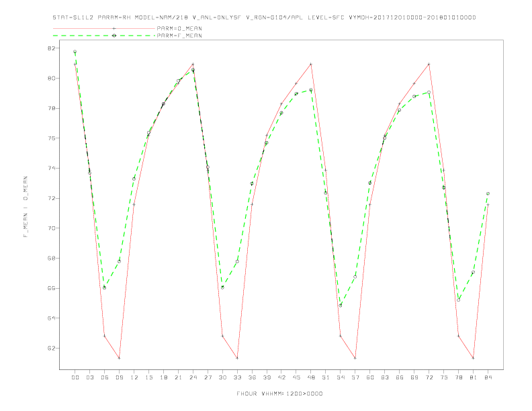Click F_MEAN circle marker at forecast hour 09
Screen dimensions: 532x411
pos(119,261)
